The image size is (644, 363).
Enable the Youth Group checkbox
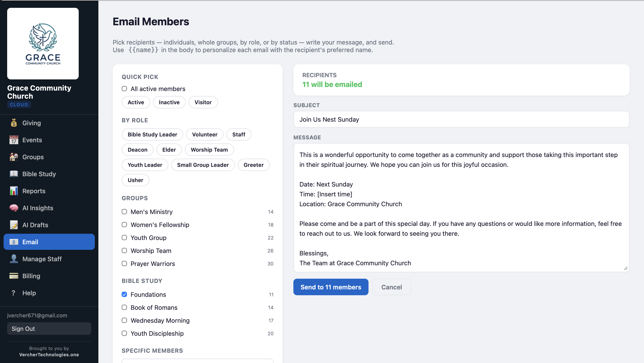pyautogui.click(x=124, y=238)
